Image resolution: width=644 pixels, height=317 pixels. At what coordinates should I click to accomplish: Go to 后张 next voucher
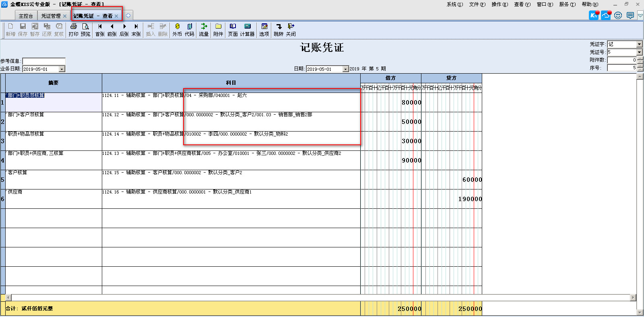pos(124,27)
